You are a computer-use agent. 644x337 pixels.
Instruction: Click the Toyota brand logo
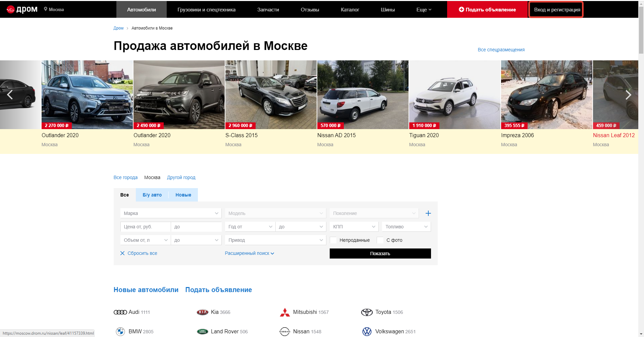[x=367, y=312]
